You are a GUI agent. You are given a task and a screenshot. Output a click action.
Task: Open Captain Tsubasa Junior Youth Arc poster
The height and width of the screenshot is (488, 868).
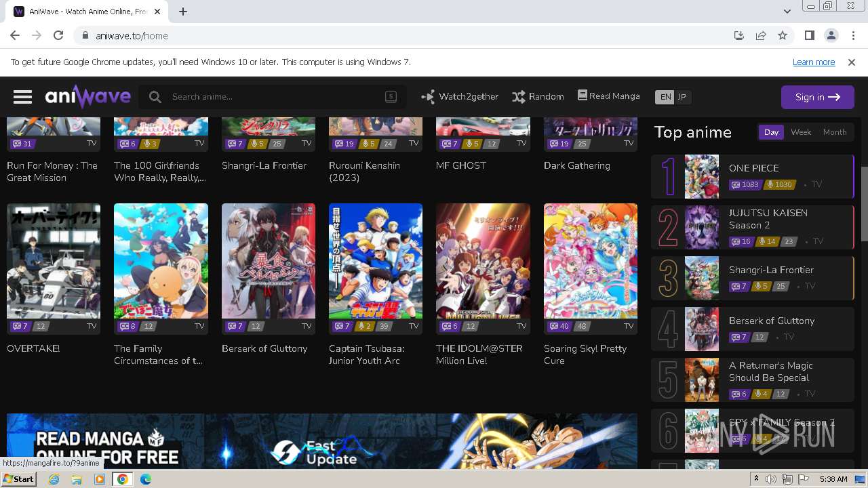click(376, 261)
